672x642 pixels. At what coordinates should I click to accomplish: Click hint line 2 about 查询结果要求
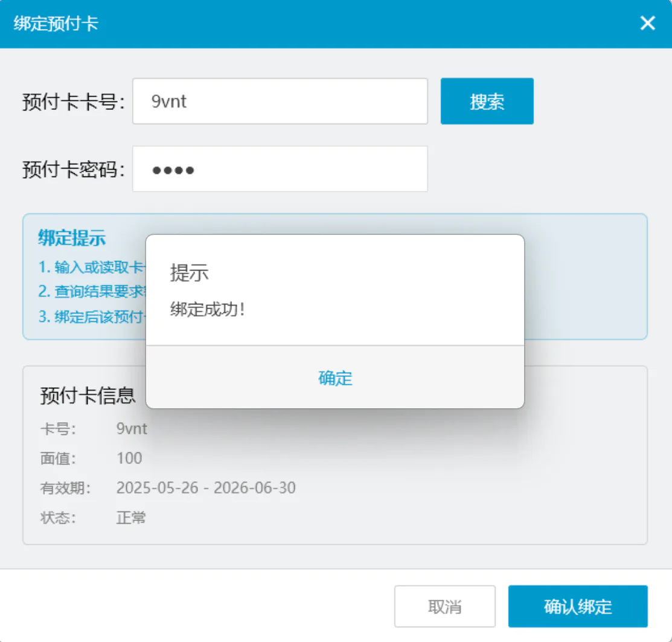(92, 292)
